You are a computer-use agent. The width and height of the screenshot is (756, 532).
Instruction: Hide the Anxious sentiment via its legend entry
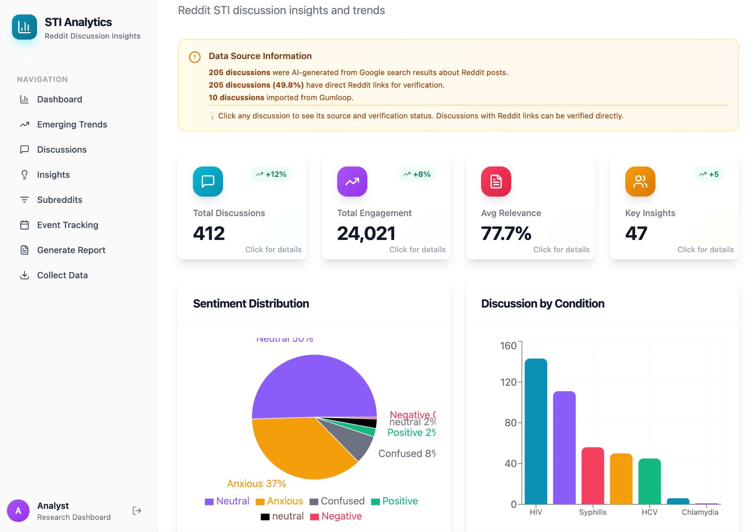pyautogui.click(x=260, y=501)
